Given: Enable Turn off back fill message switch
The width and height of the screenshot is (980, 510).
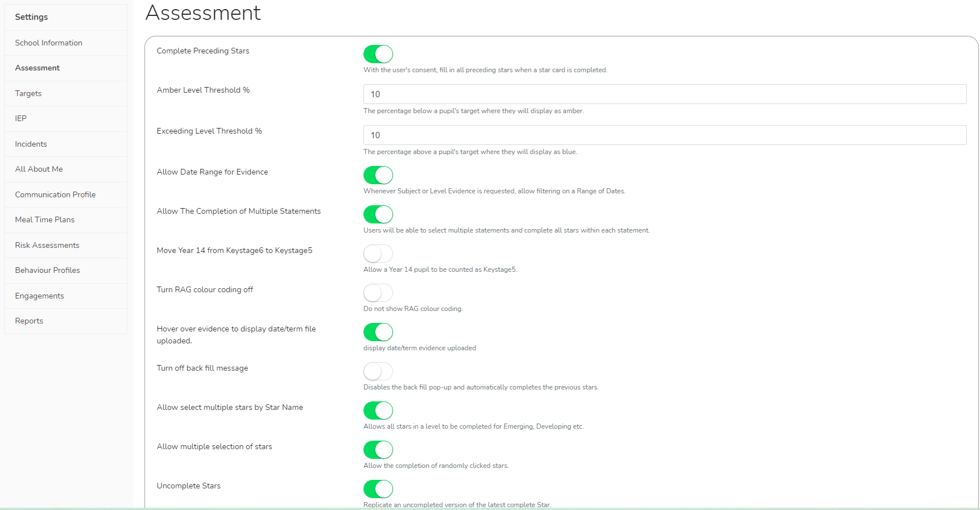Looking at the screenshot, I should [x=378, y=371].
